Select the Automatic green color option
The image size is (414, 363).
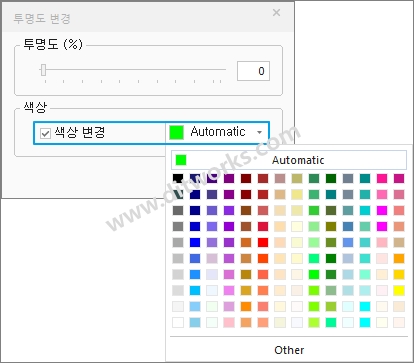click(289, 160)
